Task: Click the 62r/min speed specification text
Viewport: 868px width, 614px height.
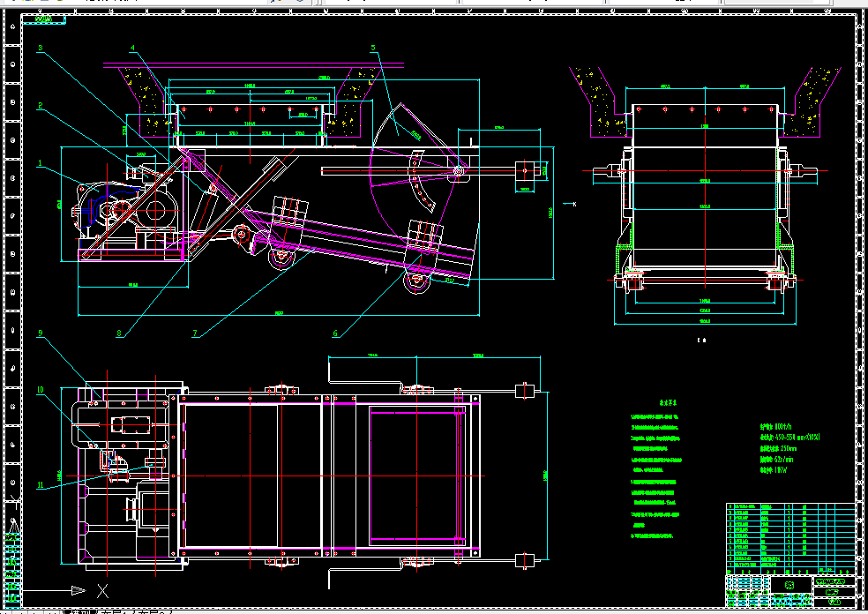Action: pos(776,460)
